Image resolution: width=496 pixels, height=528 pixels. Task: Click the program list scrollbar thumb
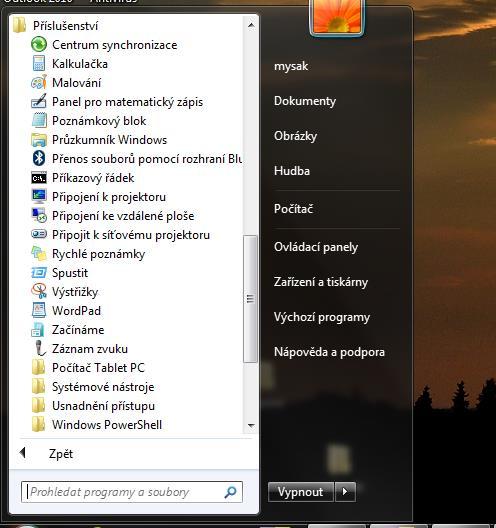(x=250, y=299)
